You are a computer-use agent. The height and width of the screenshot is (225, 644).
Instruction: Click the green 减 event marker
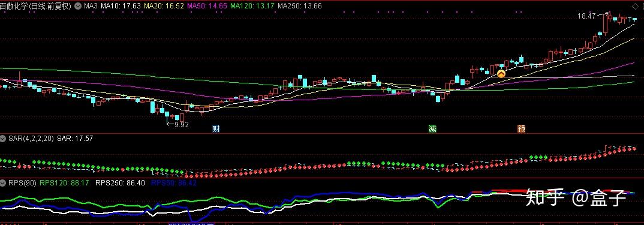tap(432, 129)
